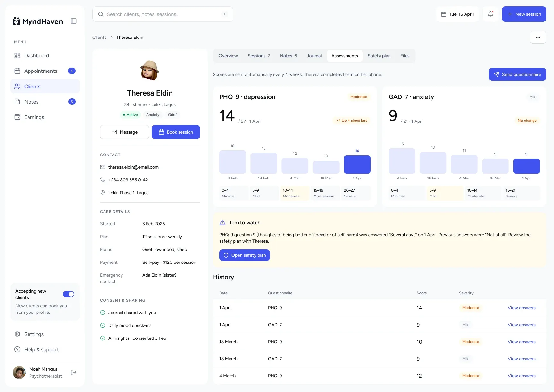Viewport: 554px width, 392px height.
Task: Click the Message button
Action: tap(124, 132)
